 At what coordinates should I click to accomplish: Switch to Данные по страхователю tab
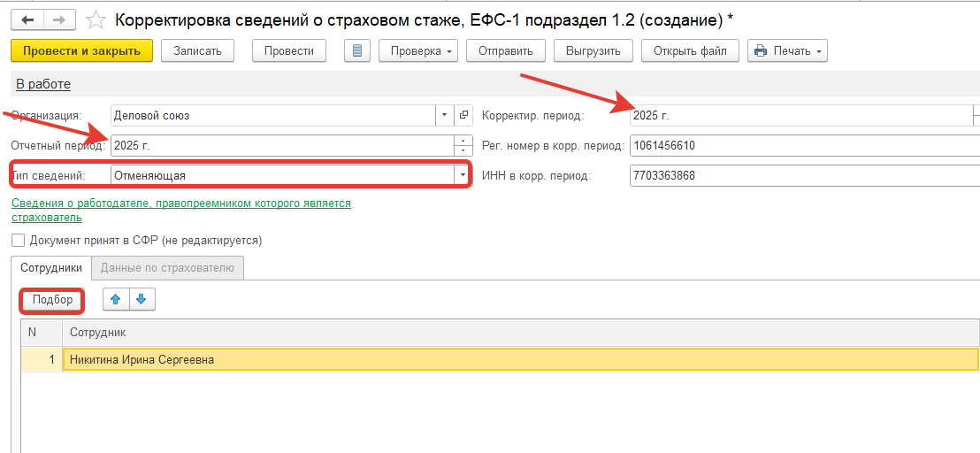tap(167, 267)
